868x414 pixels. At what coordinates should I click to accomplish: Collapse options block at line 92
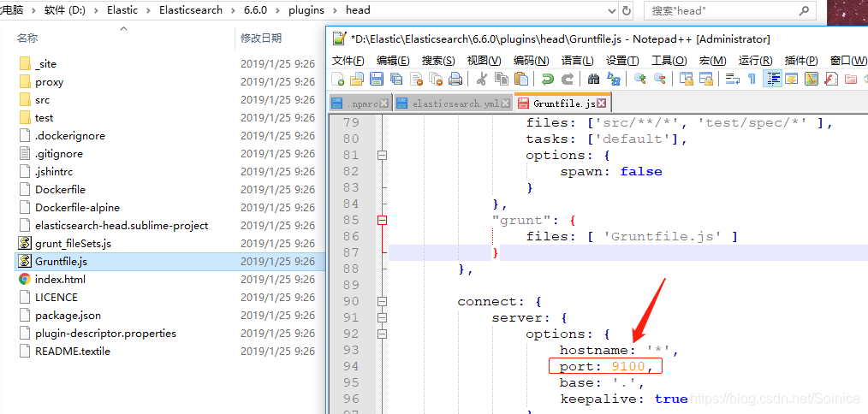click(382, 334)
